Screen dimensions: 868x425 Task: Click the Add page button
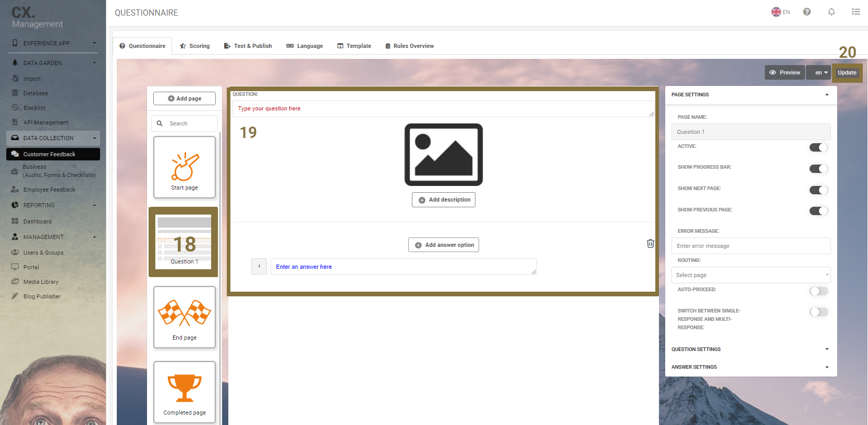(x=185, y=98)
